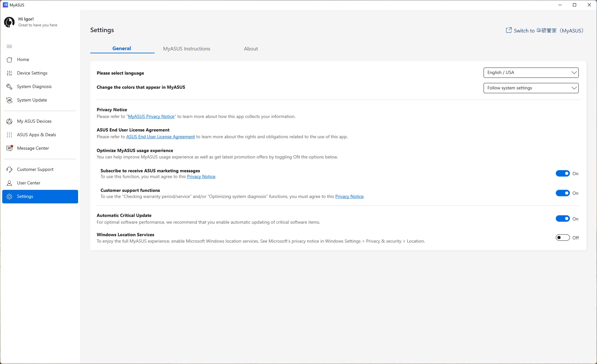
Task: Open Device Settings in sidebar
Action: coord(40,73)
